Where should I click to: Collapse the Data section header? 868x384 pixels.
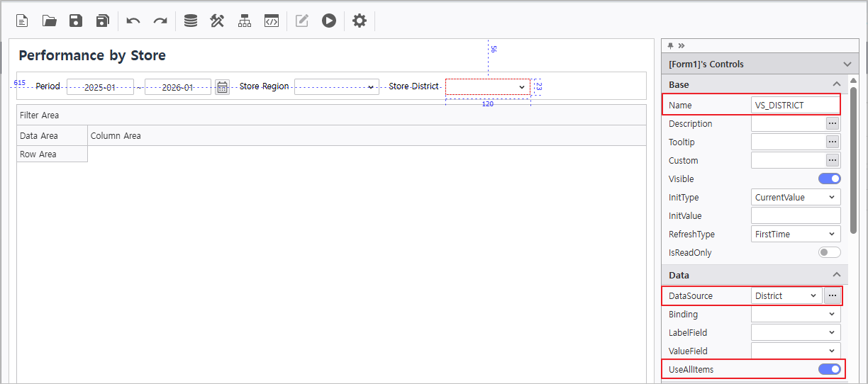(x=836, y=275)
